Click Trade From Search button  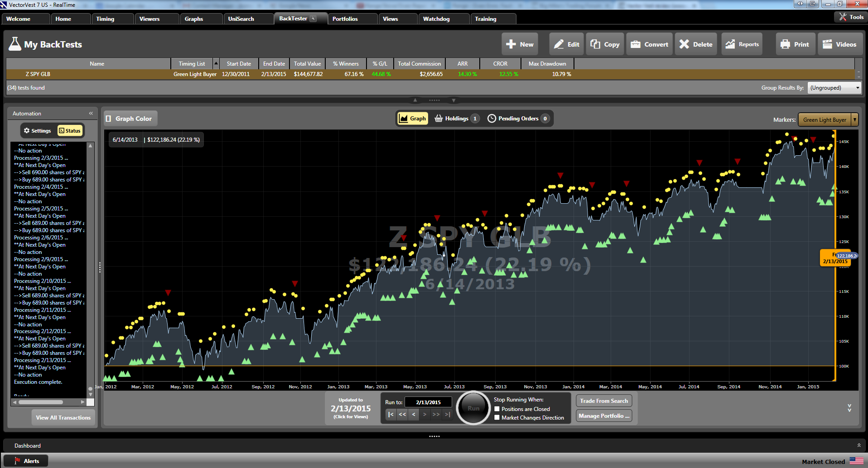point(604,401)
